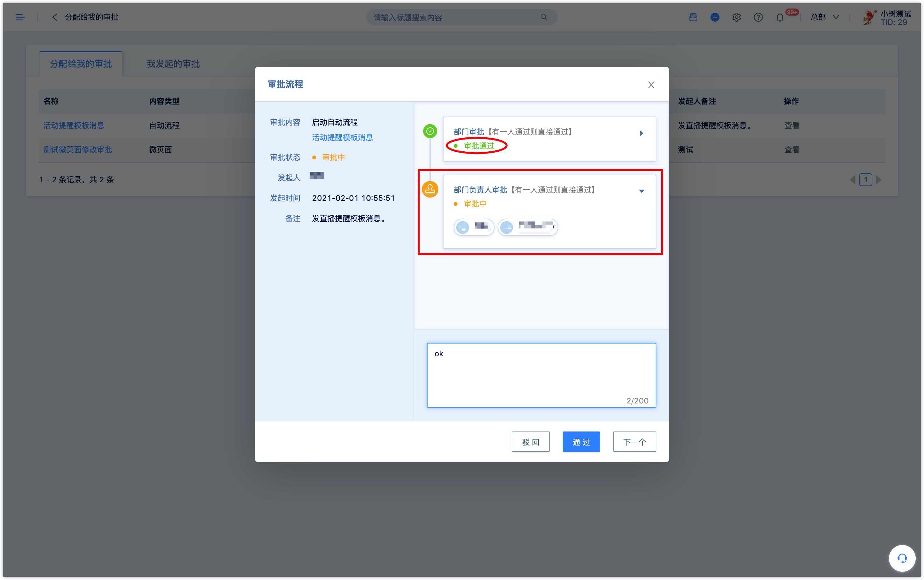The width and height of the screenshot is (924, 580).
Task: Select page 1 in pagination
Action: click(x=865, y=179)
